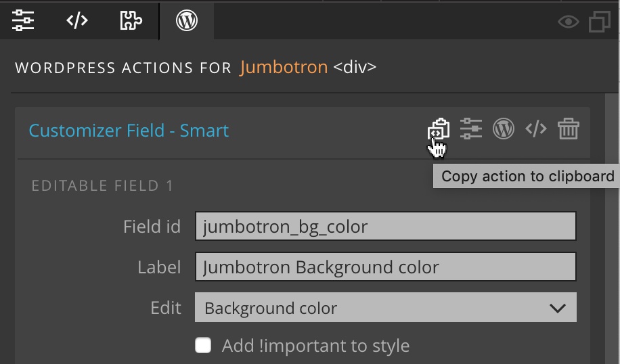This screenshot has height=364, width=620.
Task: Switch to the code editor tab
Action: point(77,21)
